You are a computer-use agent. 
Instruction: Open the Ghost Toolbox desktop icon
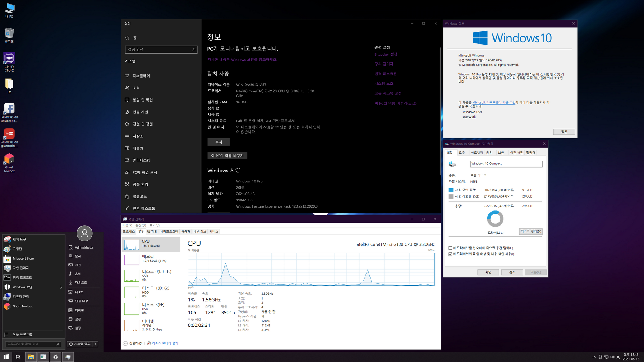(x=9, y=163)
